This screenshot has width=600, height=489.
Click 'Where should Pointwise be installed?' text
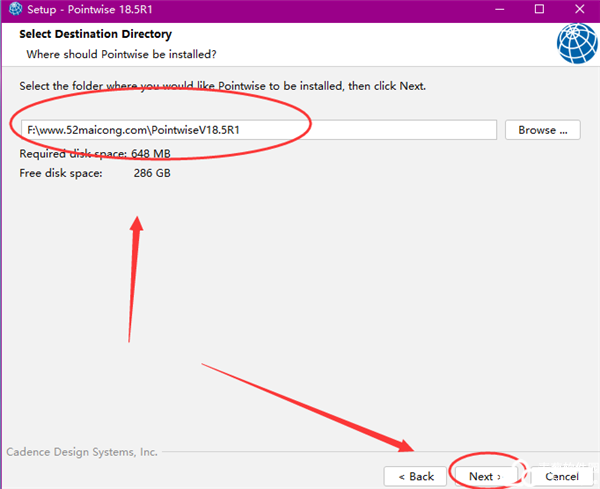121,54
